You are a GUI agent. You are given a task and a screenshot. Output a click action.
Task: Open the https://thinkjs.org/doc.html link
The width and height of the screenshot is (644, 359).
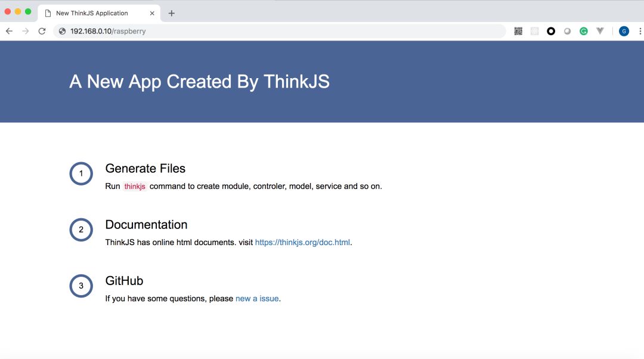tap(302, 242)
